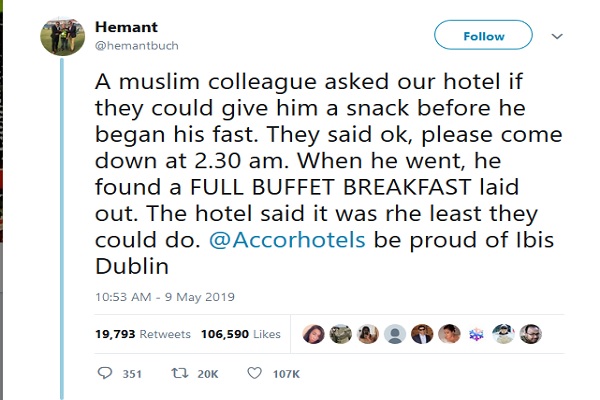Click the default grey silhouette liker avatar
600x400 pixels.
[395, 333]
